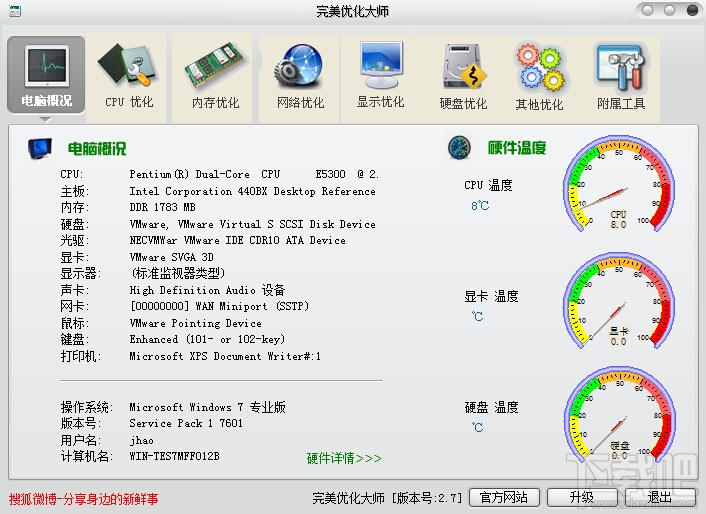Click the first gray window control button

pos(647,10)
